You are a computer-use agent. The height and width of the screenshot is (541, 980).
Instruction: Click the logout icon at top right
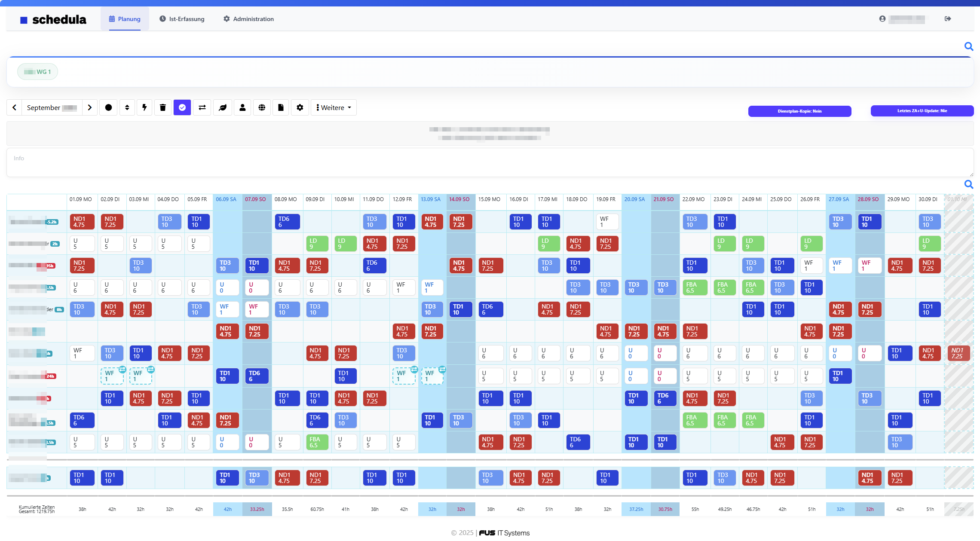point(948,19)
